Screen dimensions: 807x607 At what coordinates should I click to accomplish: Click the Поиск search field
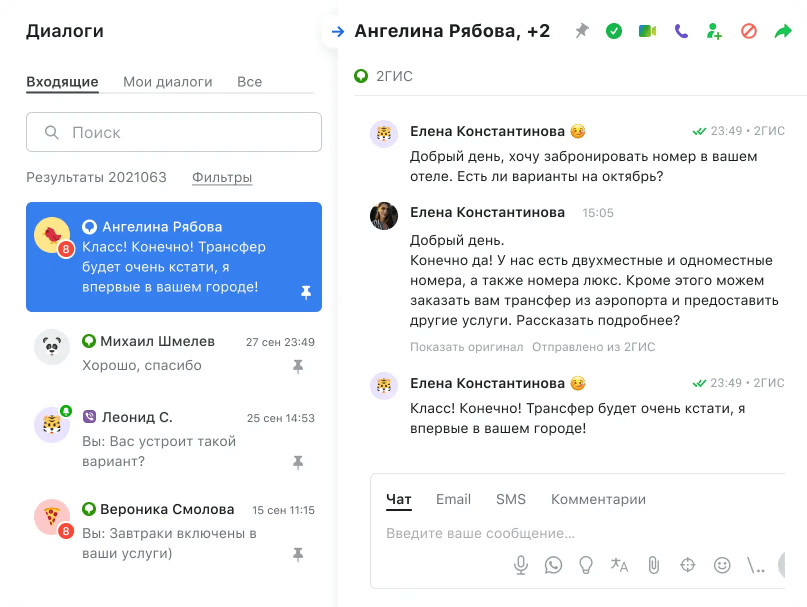pyautogui.click(x=174, y=132)
